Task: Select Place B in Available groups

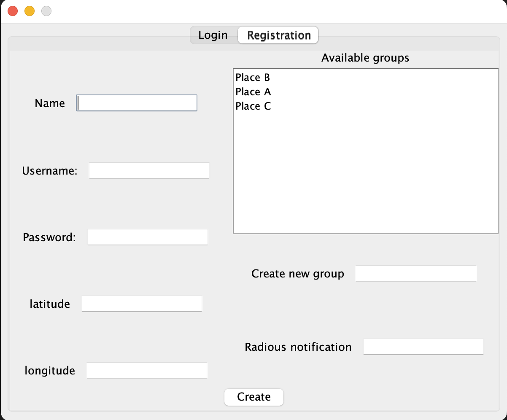Action: tap(253, 78)
